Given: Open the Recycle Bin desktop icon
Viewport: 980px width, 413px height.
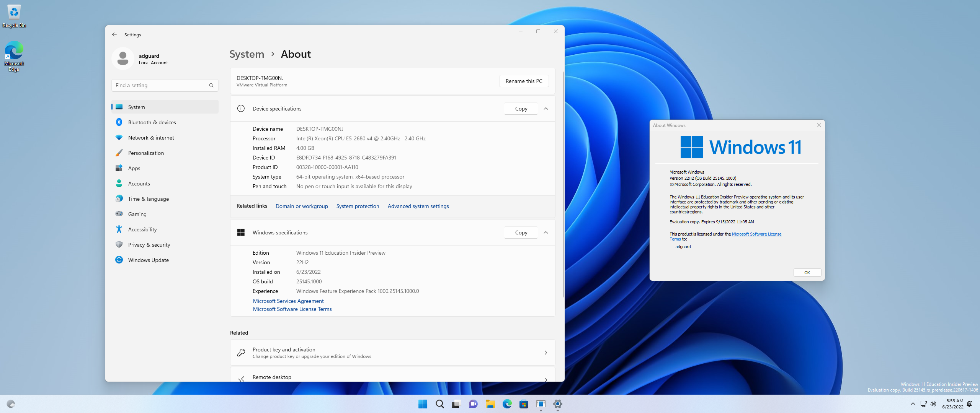Looking at the screenshot, I should [x=14, y=16].
